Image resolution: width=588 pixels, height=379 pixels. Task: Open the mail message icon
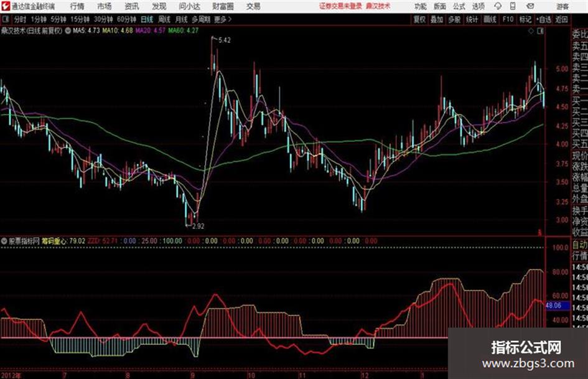[530, 6]
